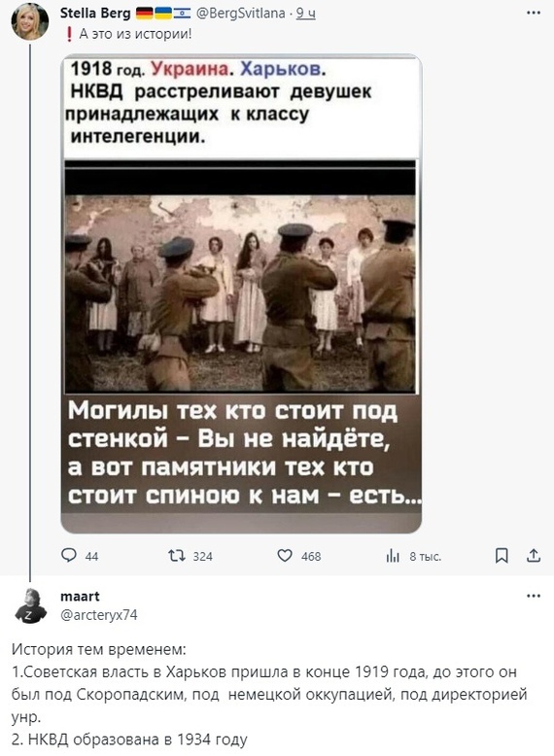The width and height of the screenshot is (554, 756).
Task: Open the @BergSvitlana handle
Action: (241, 13)
